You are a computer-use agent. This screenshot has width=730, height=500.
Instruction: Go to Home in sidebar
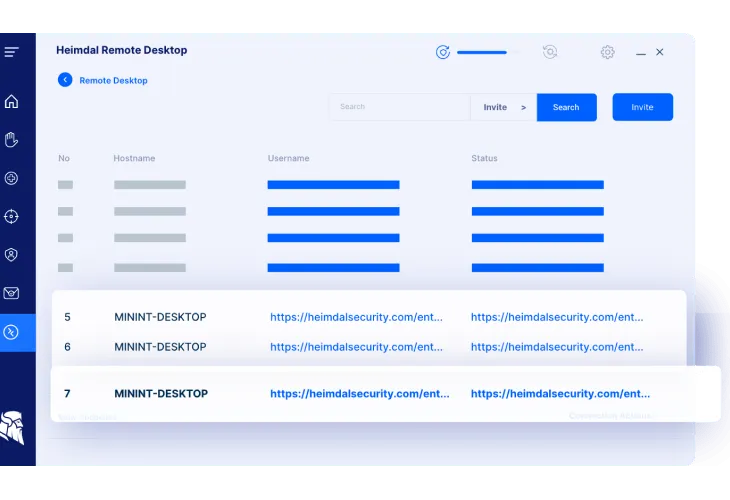12,101
